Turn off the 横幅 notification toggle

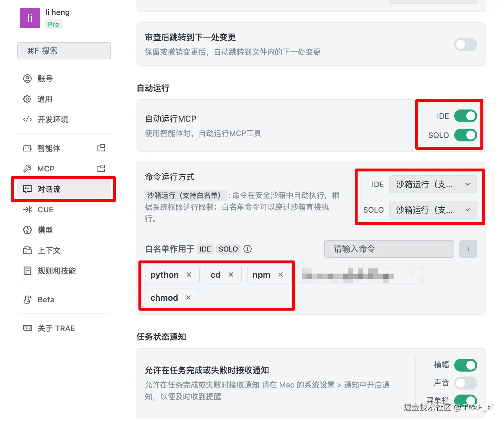tap(466, 365)
